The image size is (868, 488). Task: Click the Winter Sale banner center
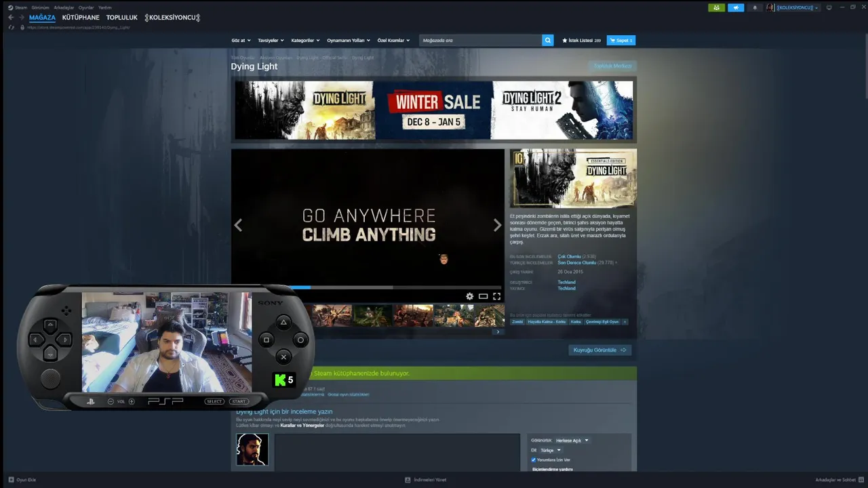(433, 110)
